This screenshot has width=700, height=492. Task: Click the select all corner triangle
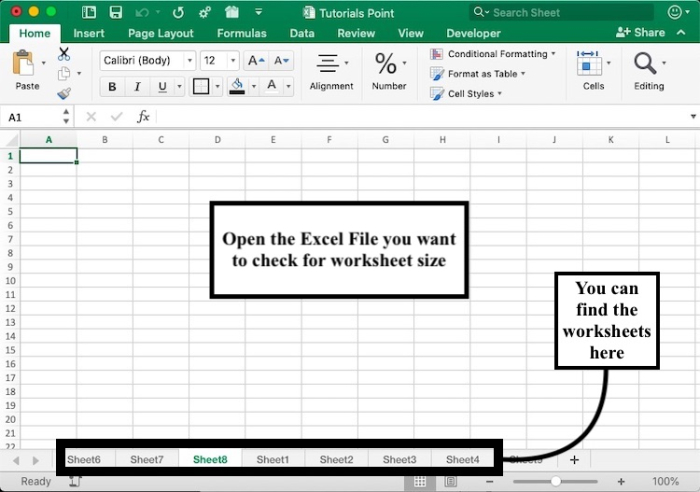point(10,140)
